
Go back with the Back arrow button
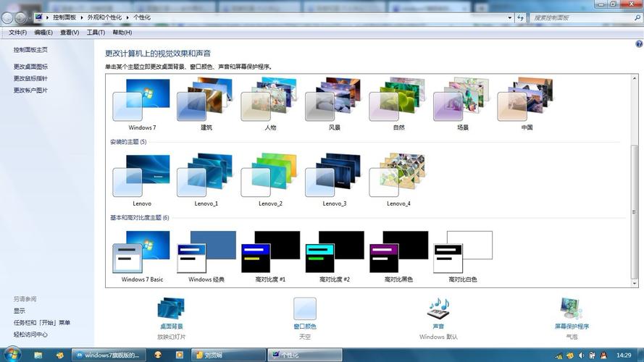click(7, 17)
